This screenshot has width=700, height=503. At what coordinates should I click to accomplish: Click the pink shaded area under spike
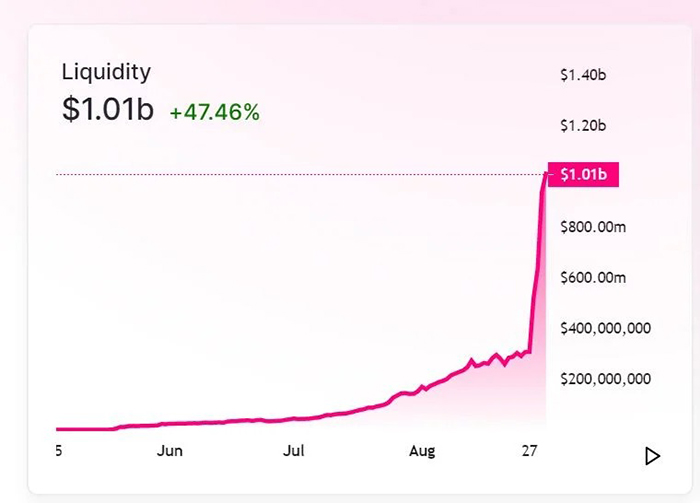(x=538, y=380)
